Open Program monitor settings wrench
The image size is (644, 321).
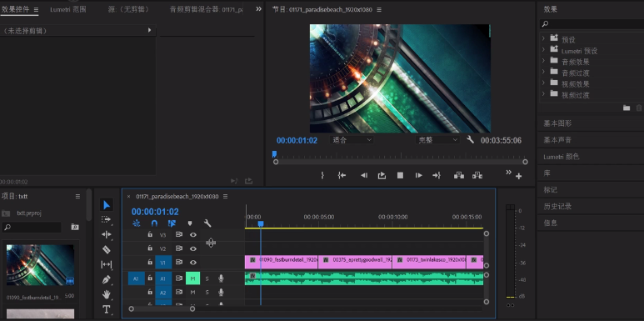470,140
